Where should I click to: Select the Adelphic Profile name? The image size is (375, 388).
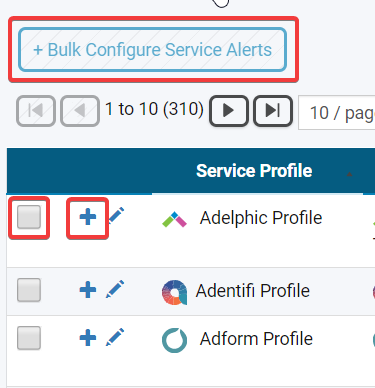tap(261, 218)
